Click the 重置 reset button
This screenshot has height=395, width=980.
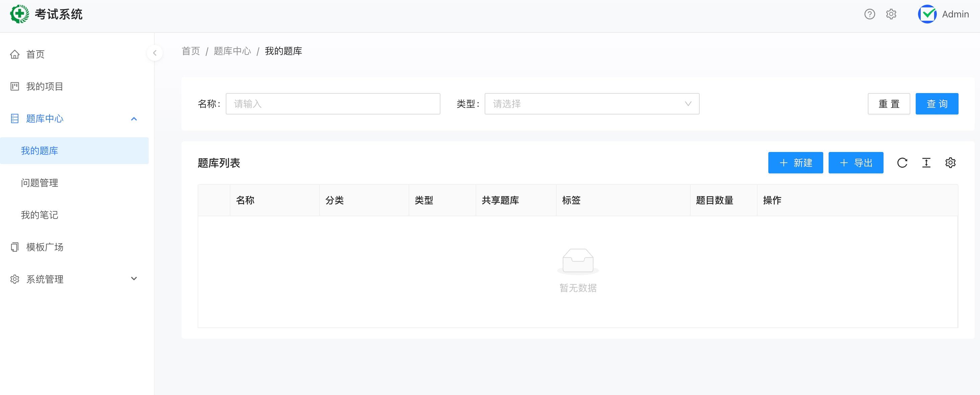pos(889,104)
